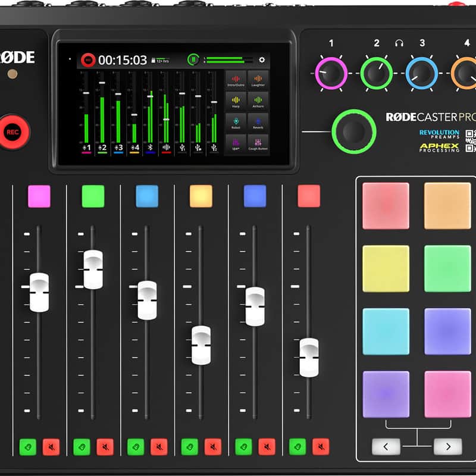476x476 pixels.
Task: Select mic channel 4 icon on the touchscreen
Action: click(x=134, y=148)
